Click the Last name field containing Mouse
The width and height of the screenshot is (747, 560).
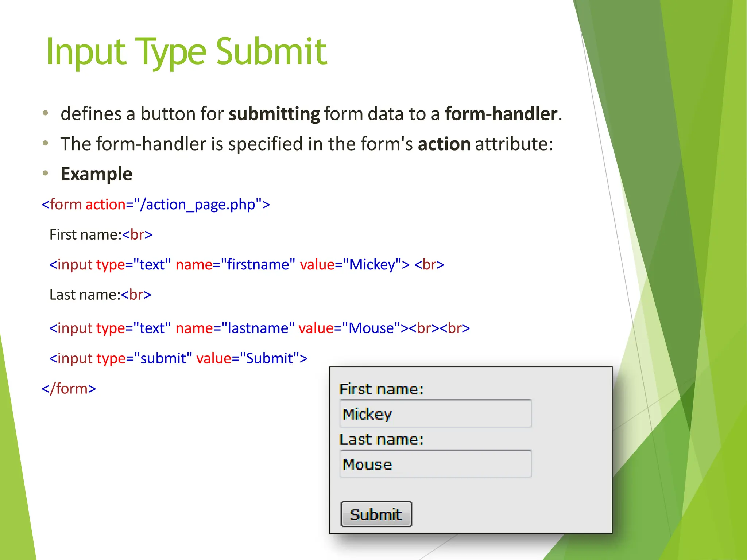tap(436, 464)
